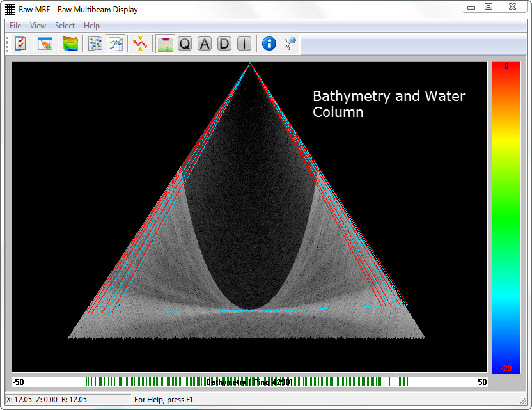Click the window-with-plus toolbar icon
The image size is (532, 410).
(x=45, y=43)
